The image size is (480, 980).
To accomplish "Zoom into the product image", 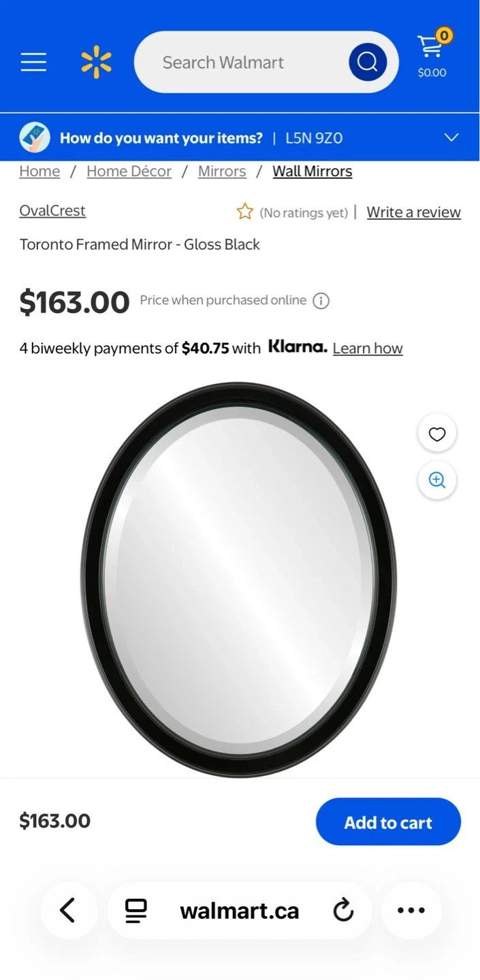I will [437, 480].
